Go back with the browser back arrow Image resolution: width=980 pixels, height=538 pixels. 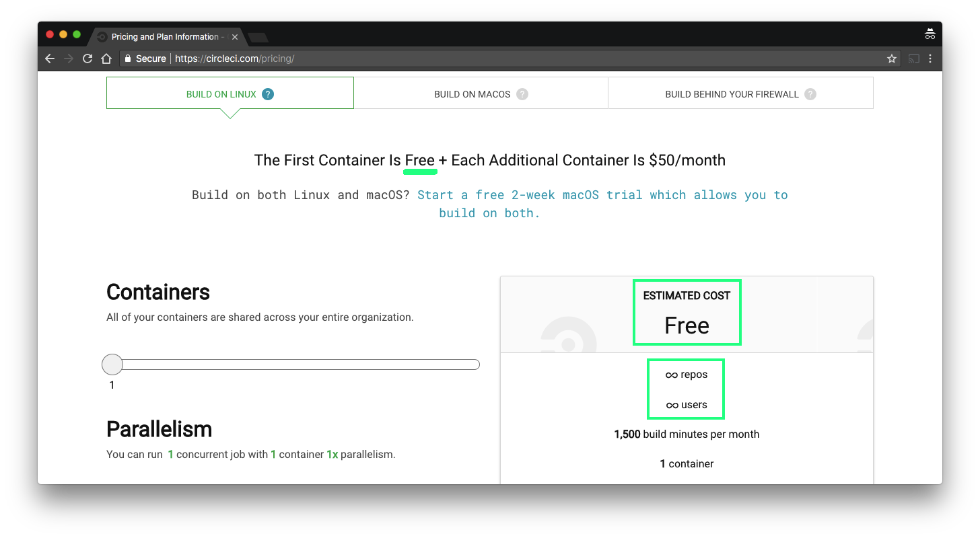point(50,59)
